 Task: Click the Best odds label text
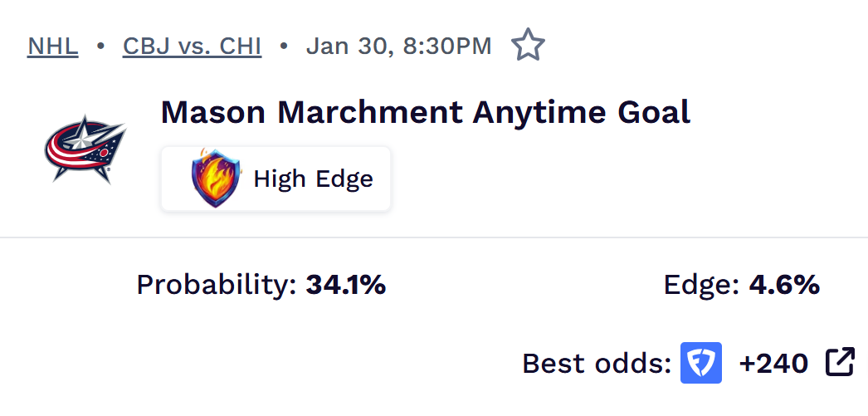point(596,364)
